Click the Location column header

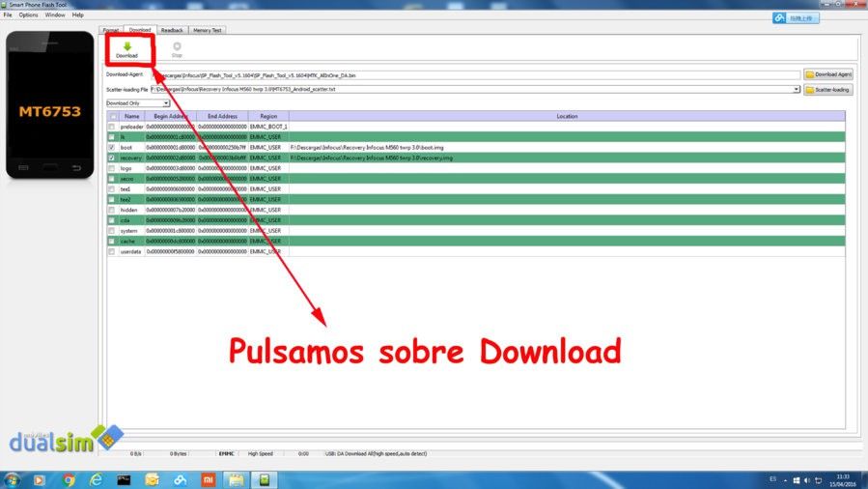tap(567, 116)
